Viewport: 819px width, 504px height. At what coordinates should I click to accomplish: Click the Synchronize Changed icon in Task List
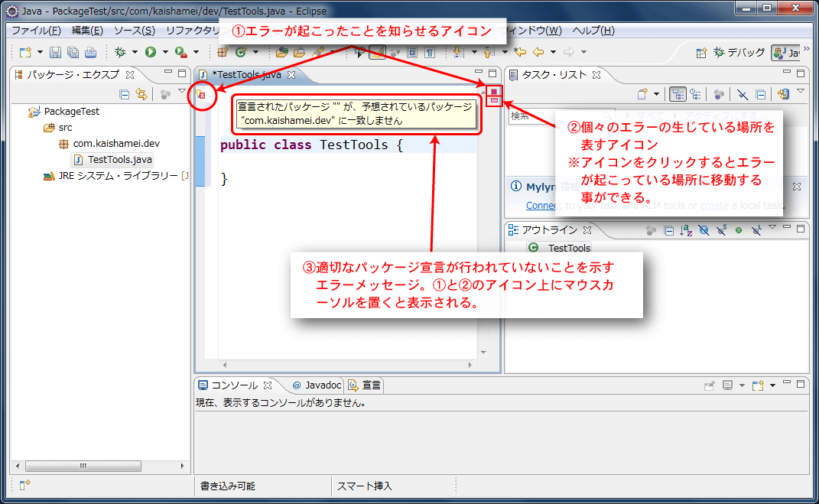pyautogui.click(x=783, y=95)
